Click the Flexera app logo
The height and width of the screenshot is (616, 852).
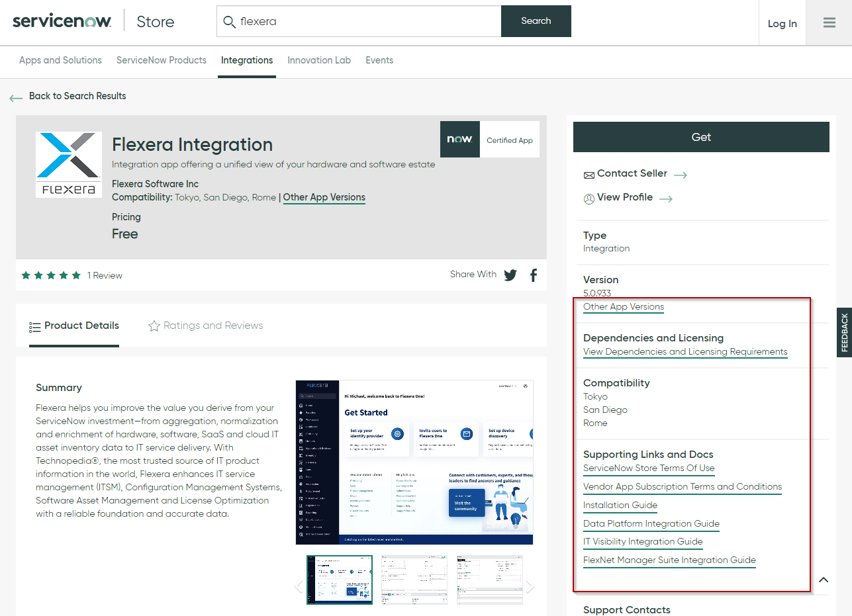tap(69, 165)
